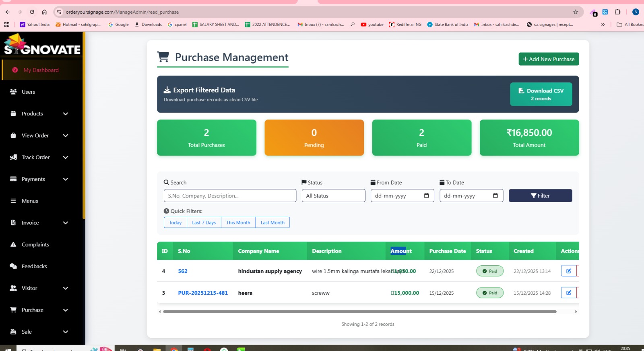The image size is (644, 351).
Task: Reload the page in browser
Action: (32, 12)
